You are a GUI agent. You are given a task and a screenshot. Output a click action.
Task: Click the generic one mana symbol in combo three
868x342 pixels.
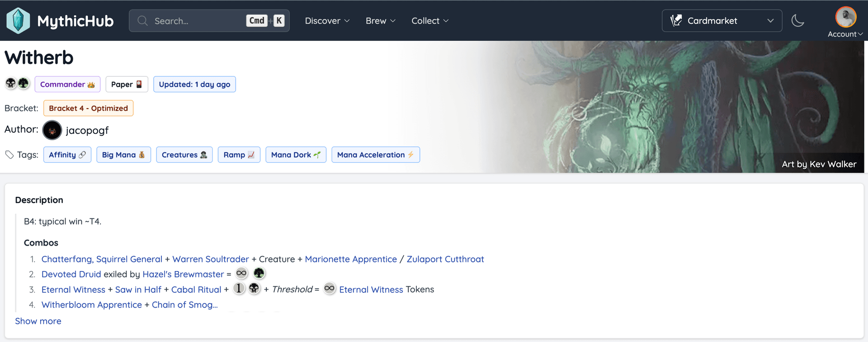point(239,288)
